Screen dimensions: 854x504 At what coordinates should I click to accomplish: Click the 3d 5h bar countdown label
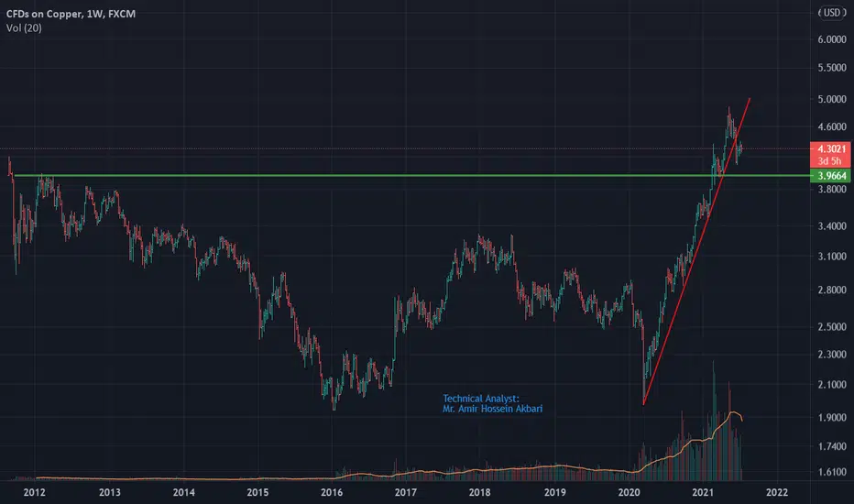[x=829, y=161]
